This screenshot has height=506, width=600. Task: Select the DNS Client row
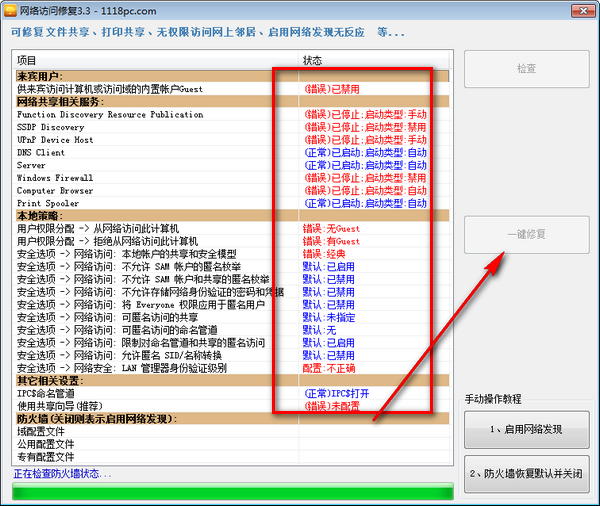232,152
